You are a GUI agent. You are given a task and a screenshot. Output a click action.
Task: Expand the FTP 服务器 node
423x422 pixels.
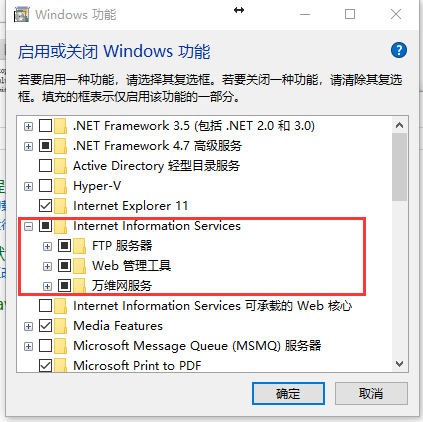click(48, 247)
